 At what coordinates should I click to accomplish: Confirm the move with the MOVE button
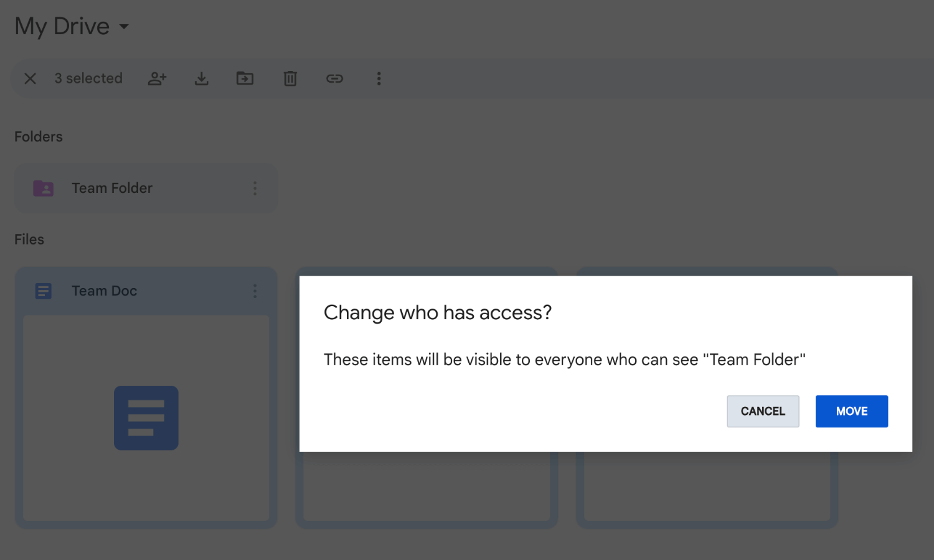[x=851, y=411]
